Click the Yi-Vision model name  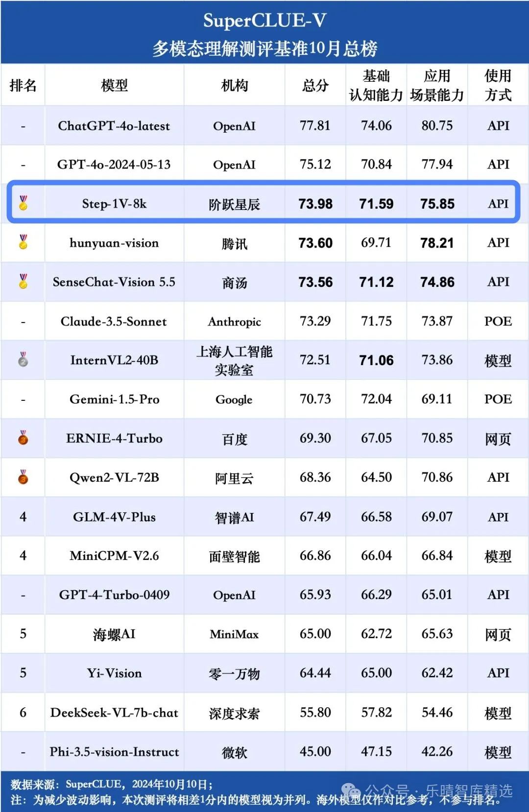click(x=114, y=673)
